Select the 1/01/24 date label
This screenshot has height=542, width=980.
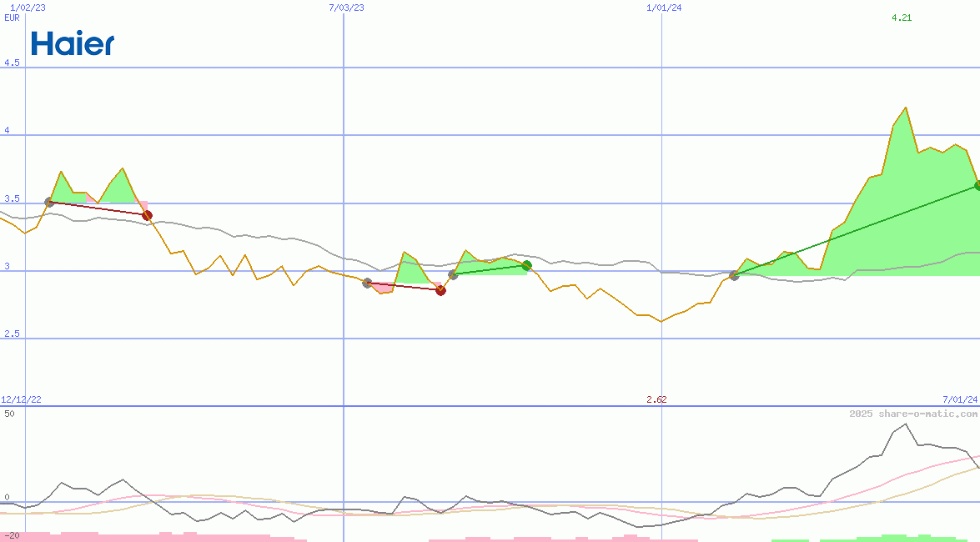pyautogui.click(x=664, y=8)
